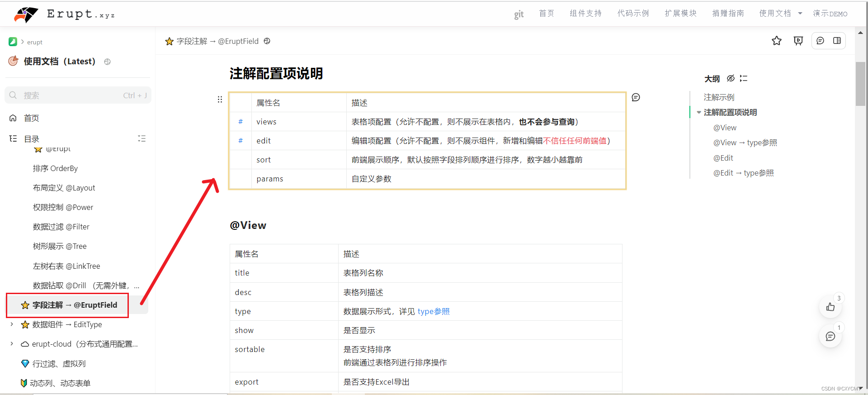Jump to @Edit → type参照 in the outline

[x=744, y=173]
